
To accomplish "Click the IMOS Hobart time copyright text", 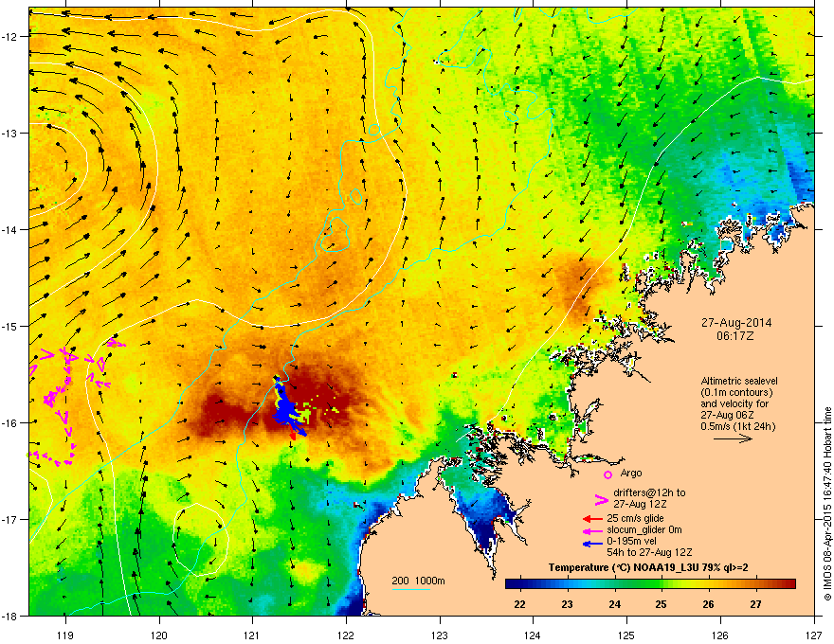I will point(827,504).
